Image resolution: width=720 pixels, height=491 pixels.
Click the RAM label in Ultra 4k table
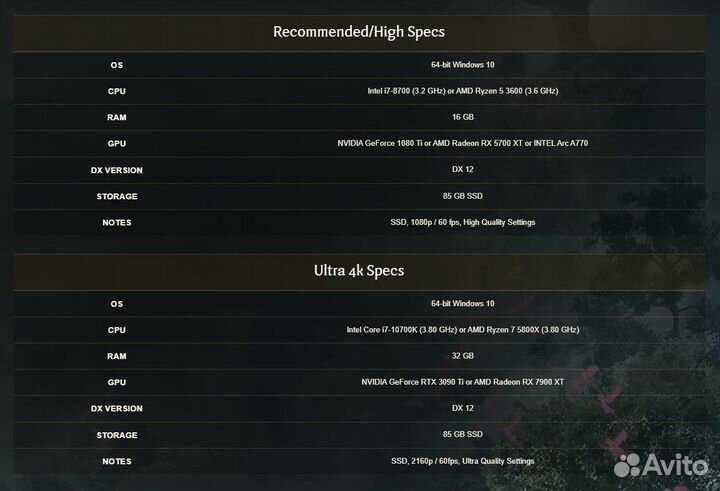[117, 355]
